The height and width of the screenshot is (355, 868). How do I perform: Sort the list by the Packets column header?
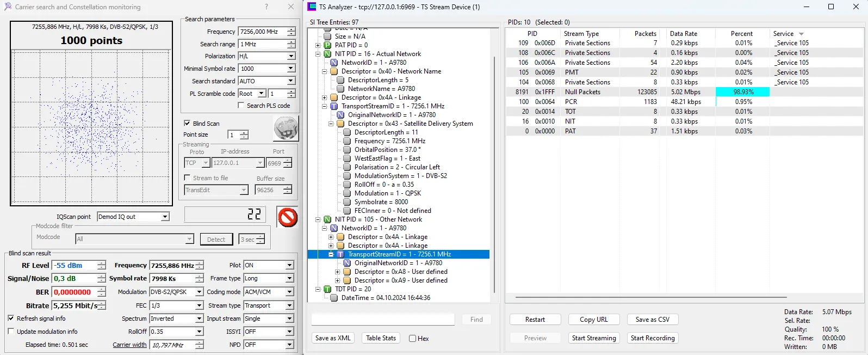pyautogui.click(x=645, y=34)
